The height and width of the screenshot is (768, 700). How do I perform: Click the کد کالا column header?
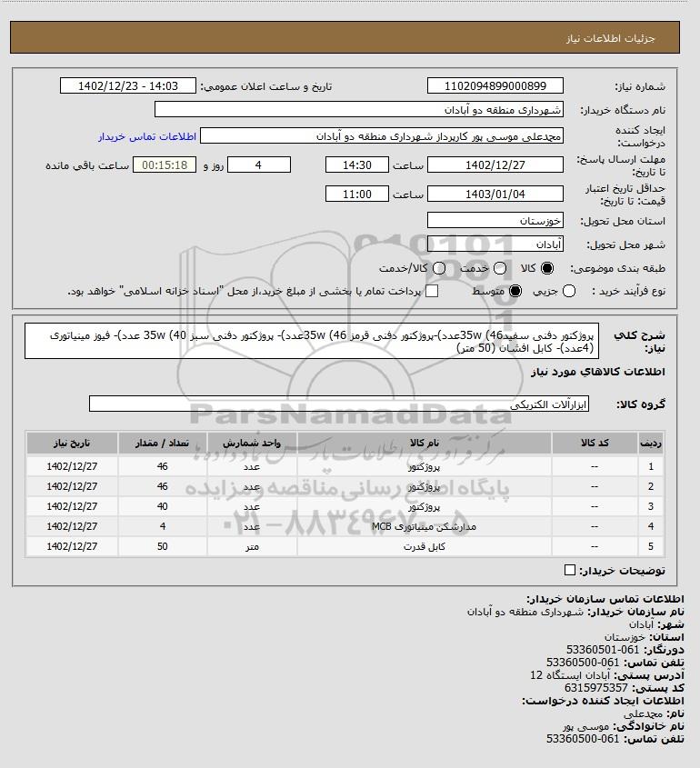pyautogui.click(x=595, y=443)
